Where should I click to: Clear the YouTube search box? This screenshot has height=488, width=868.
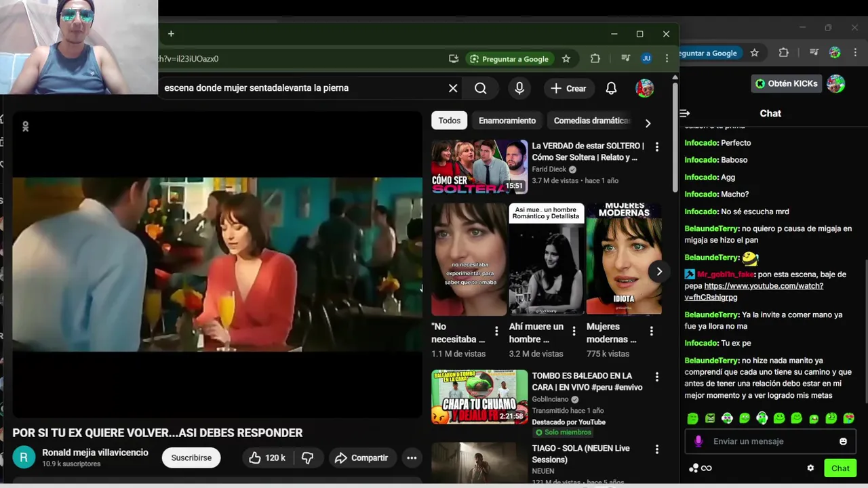click(453, 88)
